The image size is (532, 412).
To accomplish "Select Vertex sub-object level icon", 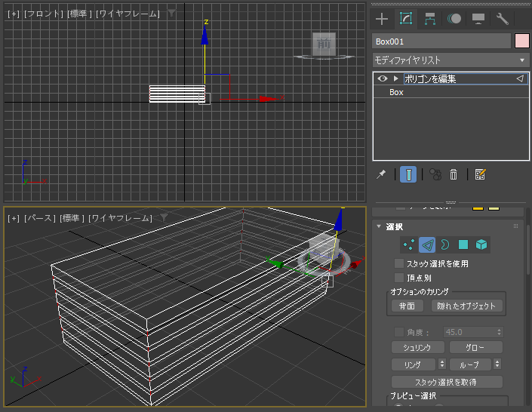I will pyautogui.click(x=409, y=244).
